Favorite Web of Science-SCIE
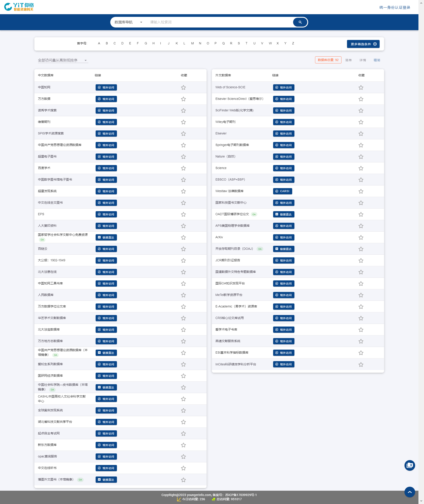This screenshot has width=424, height=504. [361, 87]
